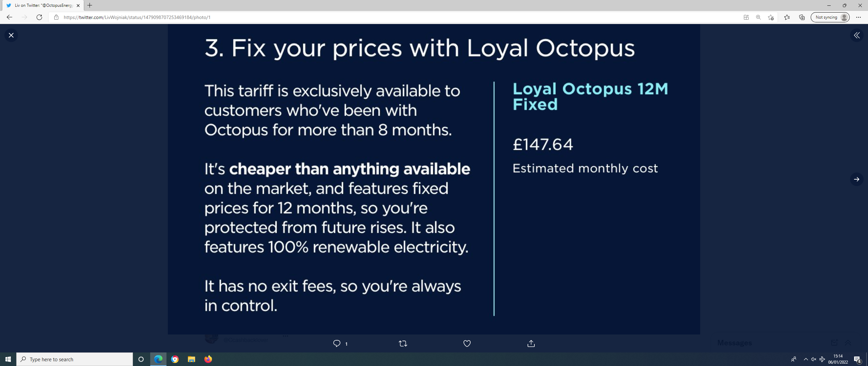868x366 pixels.
Task: Go to the next photo
Action: coord(856,179)
